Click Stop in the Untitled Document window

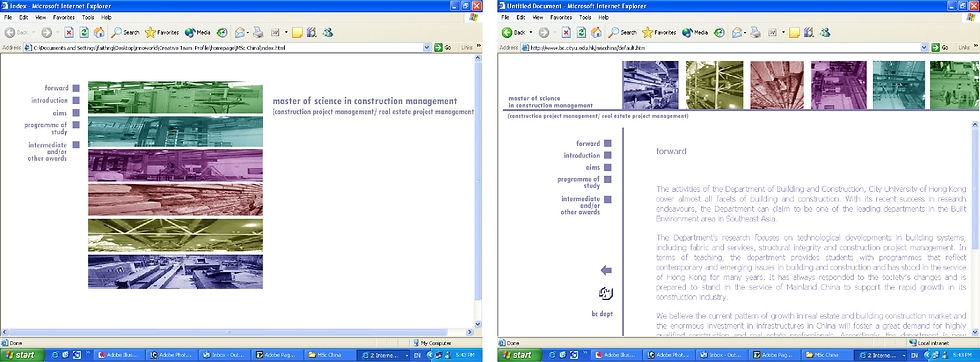(x=566, y=33)
